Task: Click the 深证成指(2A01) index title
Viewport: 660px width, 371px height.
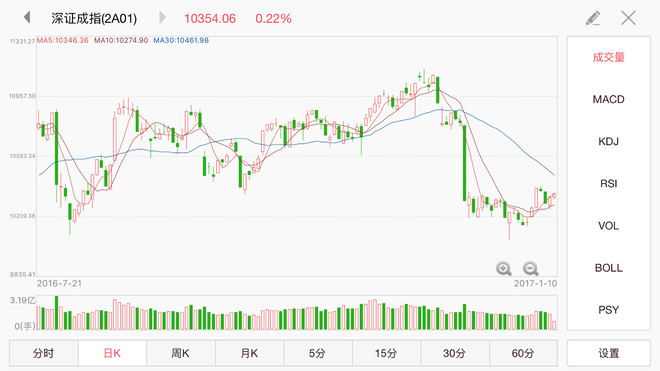Action: [94, 19]
